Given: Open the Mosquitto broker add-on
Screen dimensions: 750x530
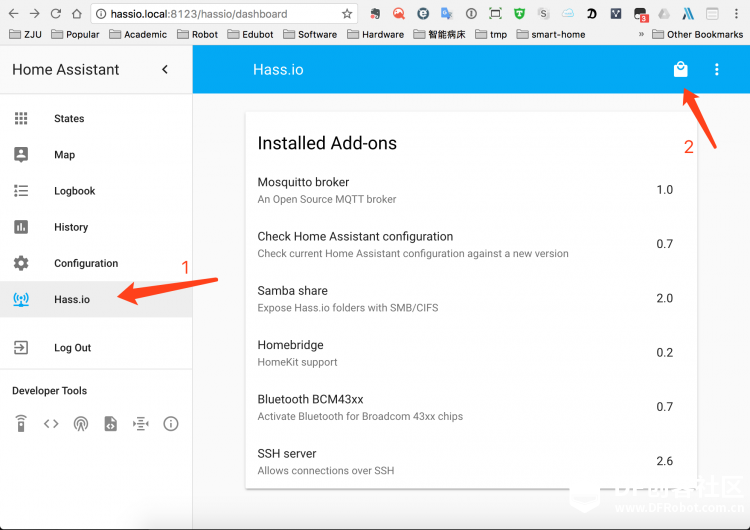Looking at the screenshot, I should 471,190.
